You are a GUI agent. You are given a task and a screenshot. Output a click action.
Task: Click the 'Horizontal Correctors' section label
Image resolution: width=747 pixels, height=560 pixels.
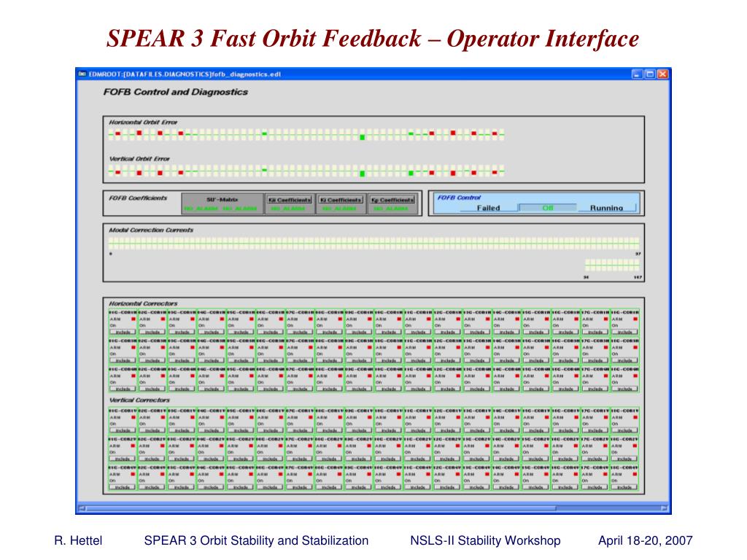click(143, 303)
